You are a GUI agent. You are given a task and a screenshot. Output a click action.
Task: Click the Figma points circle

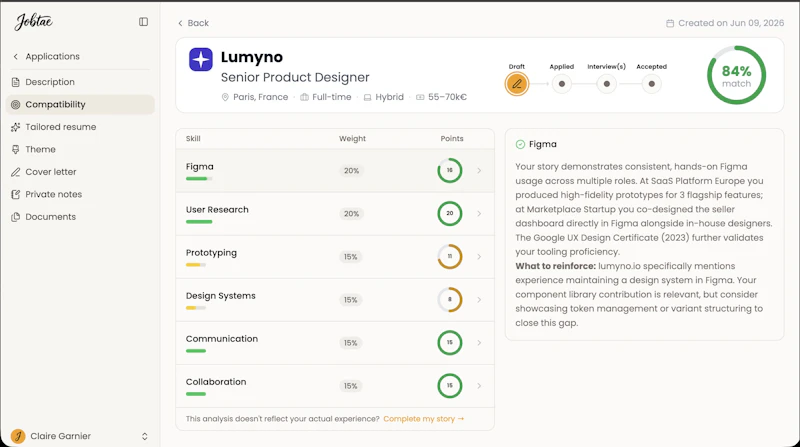[x=449, y=170]
